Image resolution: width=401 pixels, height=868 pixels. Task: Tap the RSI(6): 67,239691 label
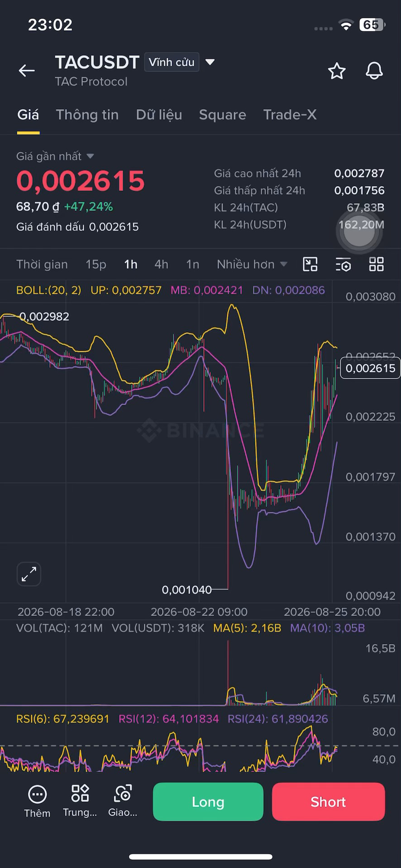[x=63, y=719]
